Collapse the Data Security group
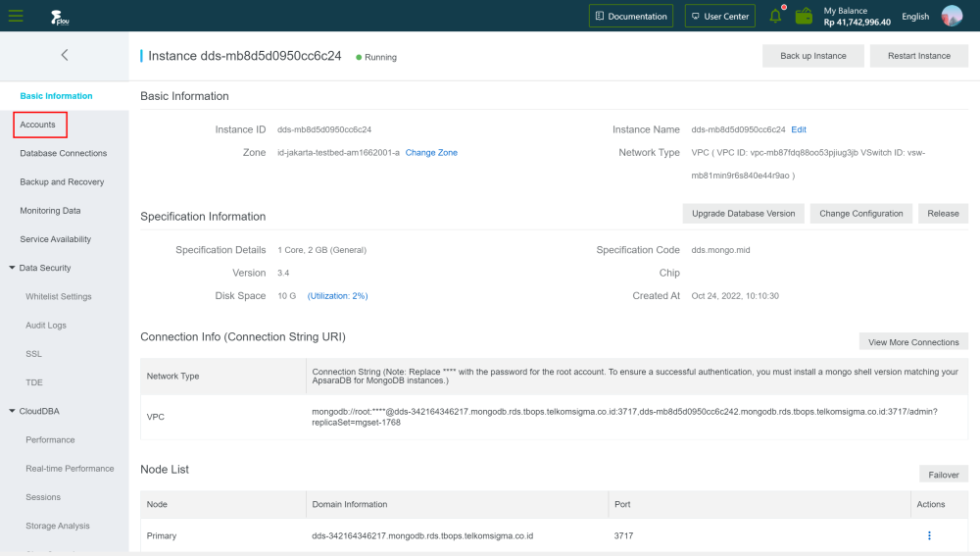The height and width of the screenshot is (556, 980). [40, 268]
